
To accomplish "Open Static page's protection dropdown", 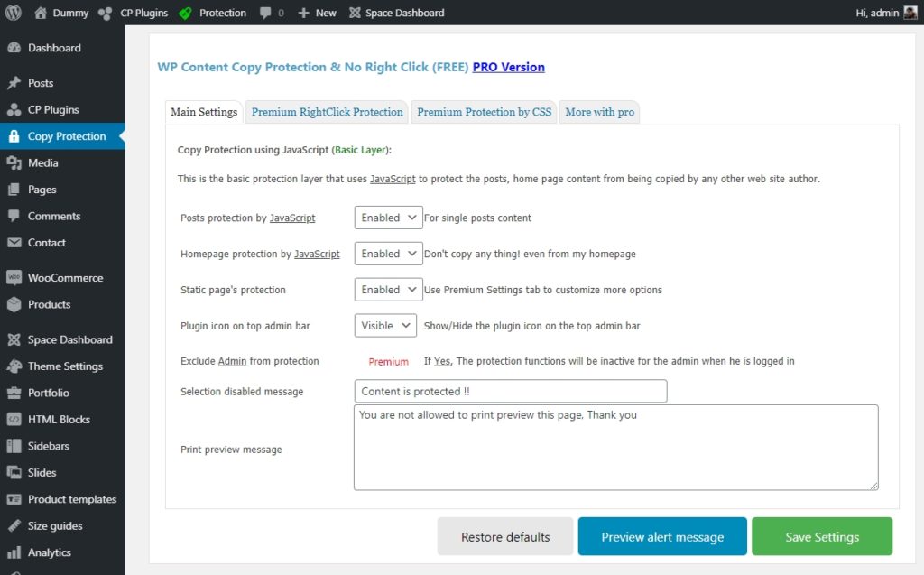I will (x=388, y=290).
